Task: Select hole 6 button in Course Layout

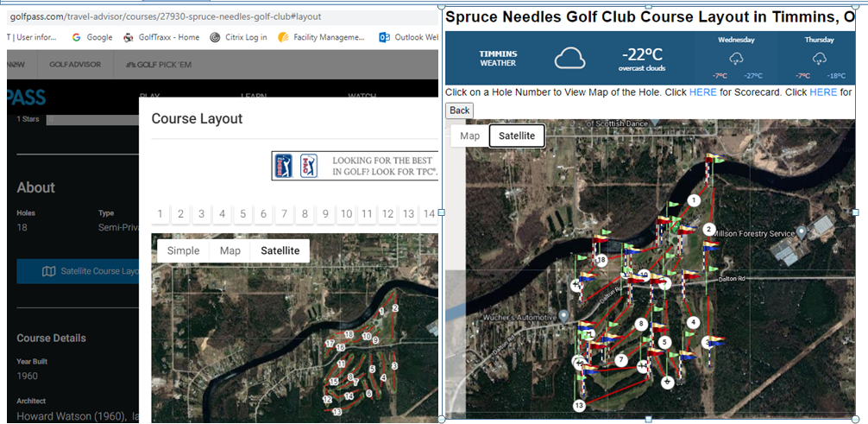Action: point(263,213)
